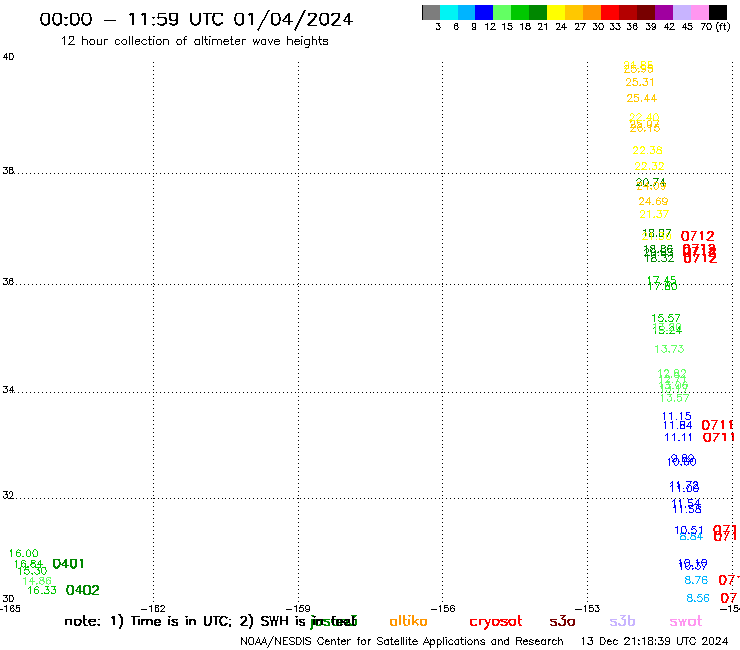Viewport: 740px width, 650px height.
Task: Click the 'cryosat' satellite legend label
Action: click(x=496, y=622)
